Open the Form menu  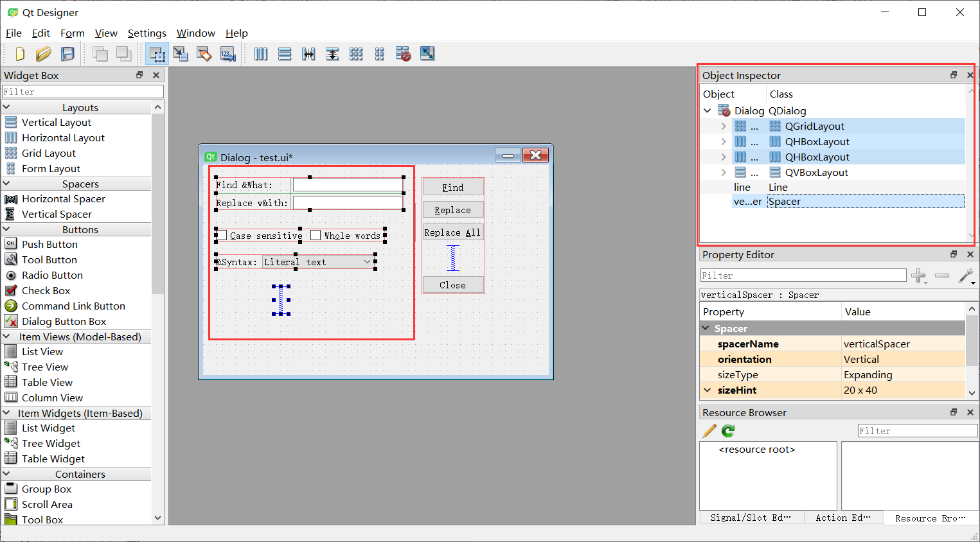(x=73, y=33)
